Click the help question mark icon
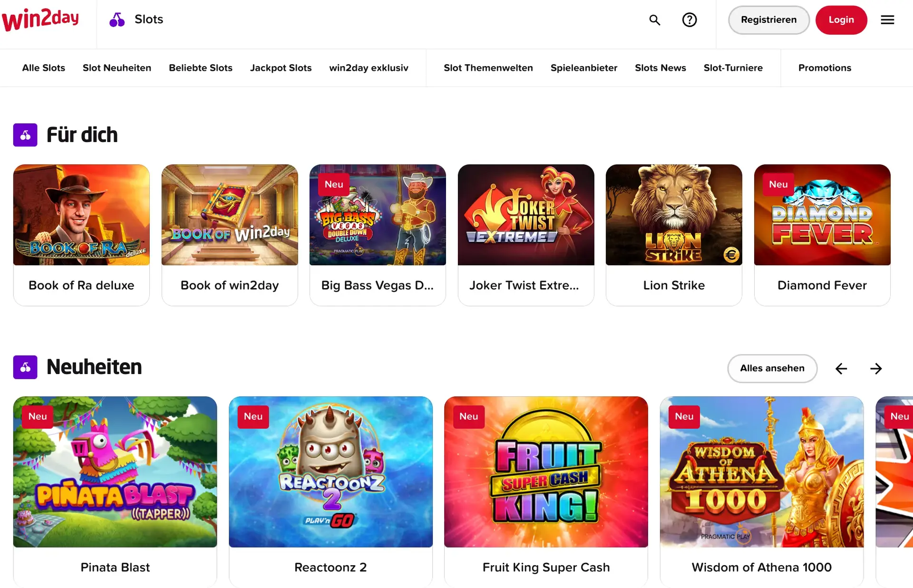Image resolution: width=913 pixels, height=588 pixels. [690, 20]
